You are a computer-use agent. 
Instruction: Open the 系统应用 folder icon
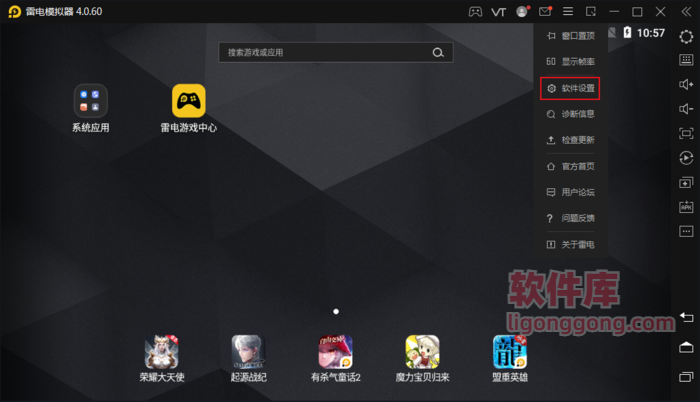(91, 101)
